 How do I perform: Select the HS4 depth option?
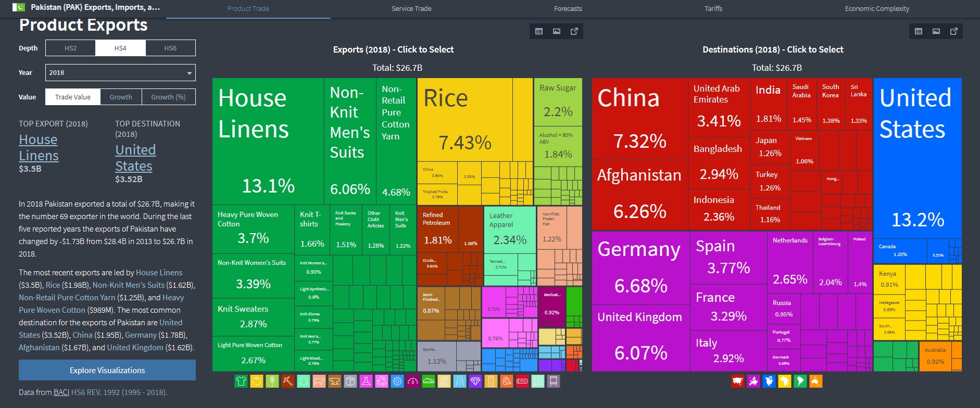click(120, 48)
